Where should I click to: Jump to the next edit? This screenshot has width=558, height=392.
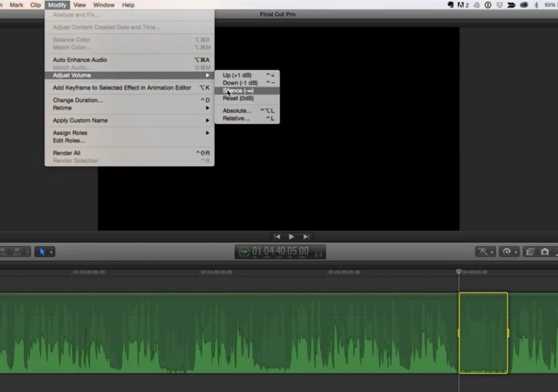(306, 236)
